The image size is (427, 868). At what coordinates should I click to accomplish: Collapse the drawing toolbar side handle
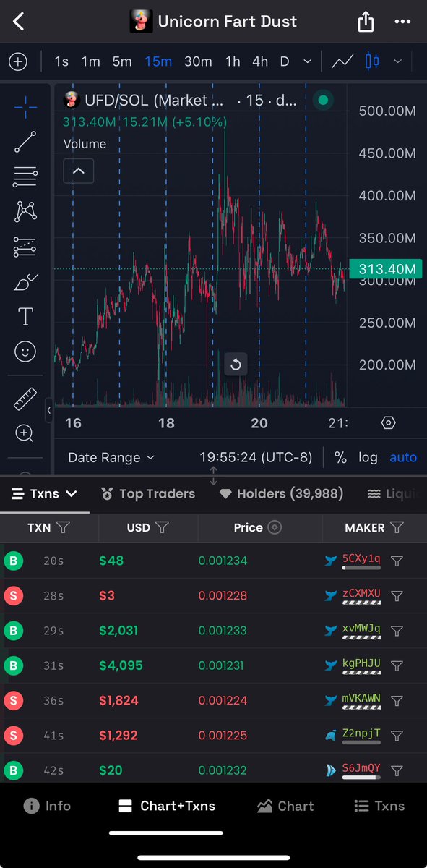(49, 410)
